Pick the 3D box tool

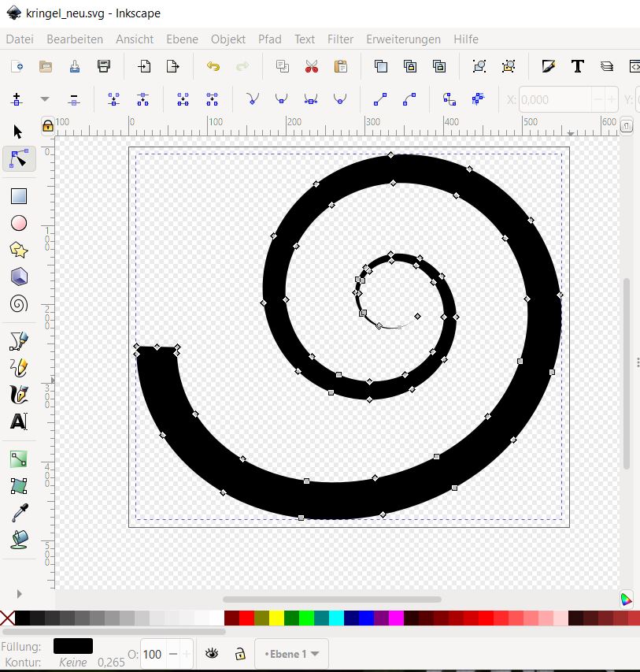tap(19, 277)
